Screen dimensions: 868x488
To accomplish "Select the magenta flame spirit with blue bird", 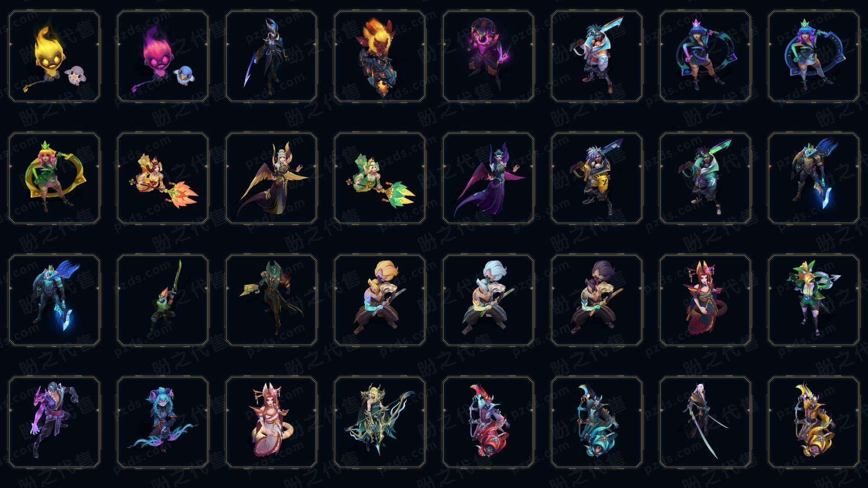I will tap(163, 56).
